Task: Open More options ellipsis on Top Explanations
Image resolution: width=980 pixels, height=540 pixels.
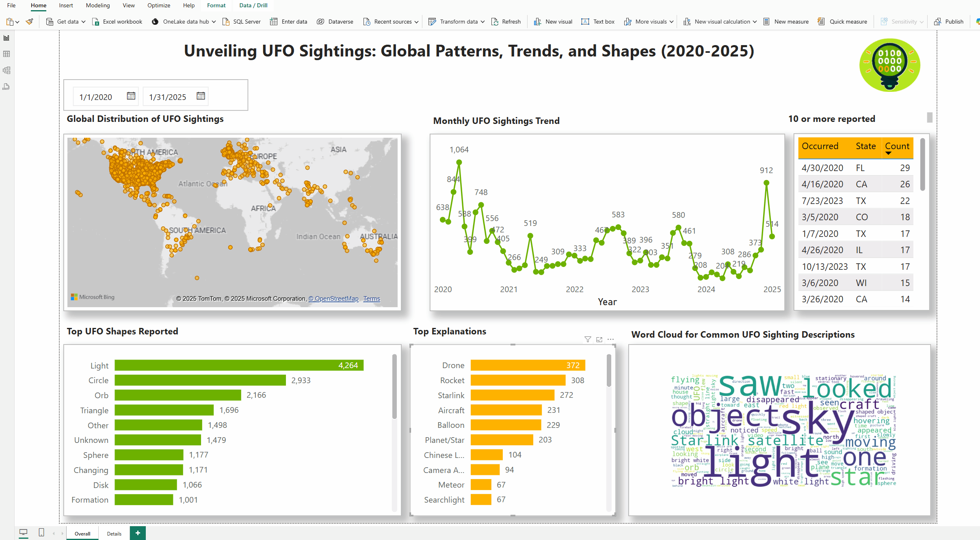Action: click(x=610, y=339)
